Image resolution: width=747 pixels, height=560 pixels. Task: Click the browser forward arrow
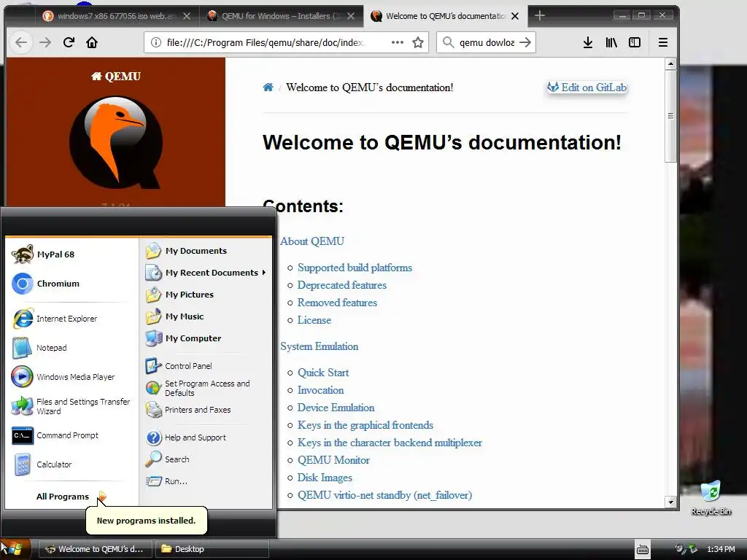point(45,42)
